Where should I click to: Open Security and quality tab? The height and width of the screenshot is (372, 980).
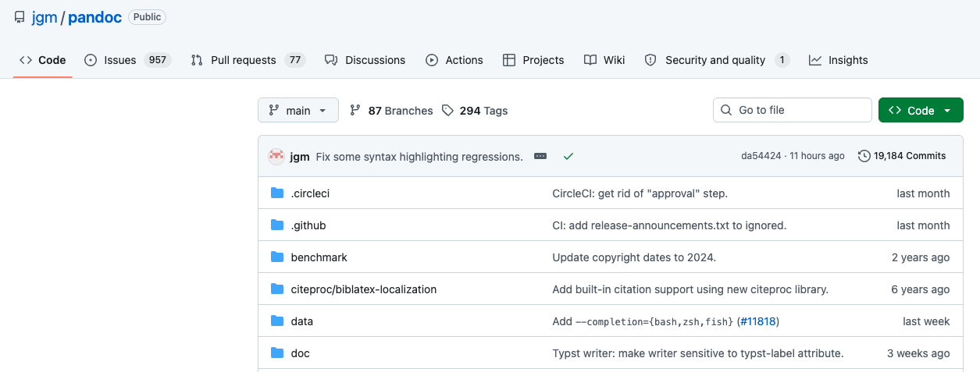click(x=717, y=60)
